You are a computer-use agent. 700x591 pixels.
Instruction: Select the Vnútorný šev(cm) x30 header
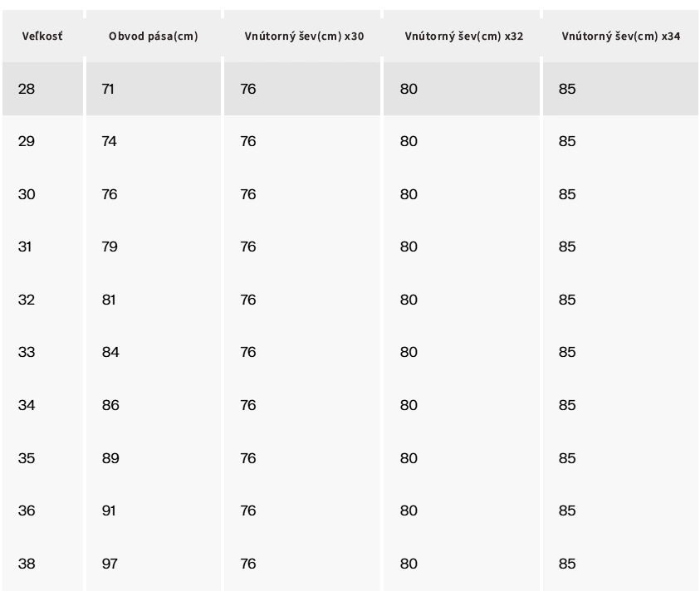point(304,37)
